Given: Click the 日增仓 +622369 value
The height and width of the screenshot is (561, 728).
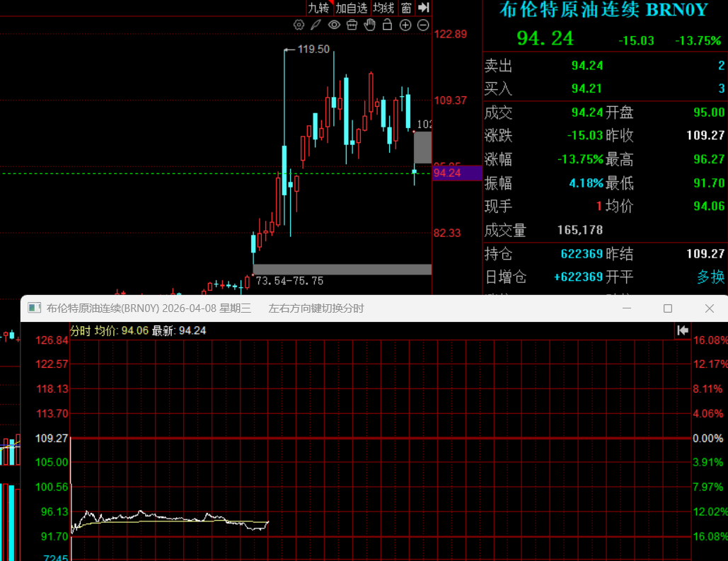Looking at the screenshot, I should pos(578,277).
